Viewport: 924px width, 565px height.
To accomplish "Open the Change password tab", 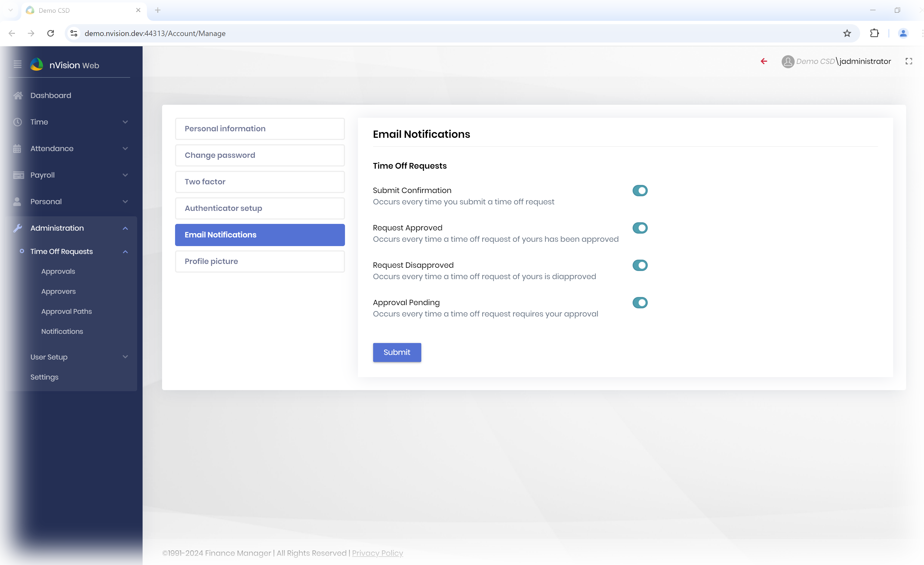I will click(259, 155).
